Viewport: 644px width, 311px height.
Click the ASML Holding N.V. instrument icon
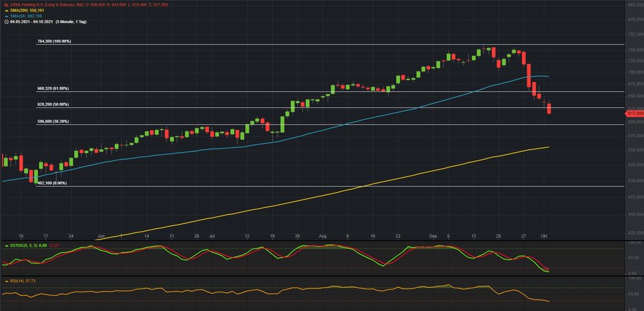tap(6, 5)
